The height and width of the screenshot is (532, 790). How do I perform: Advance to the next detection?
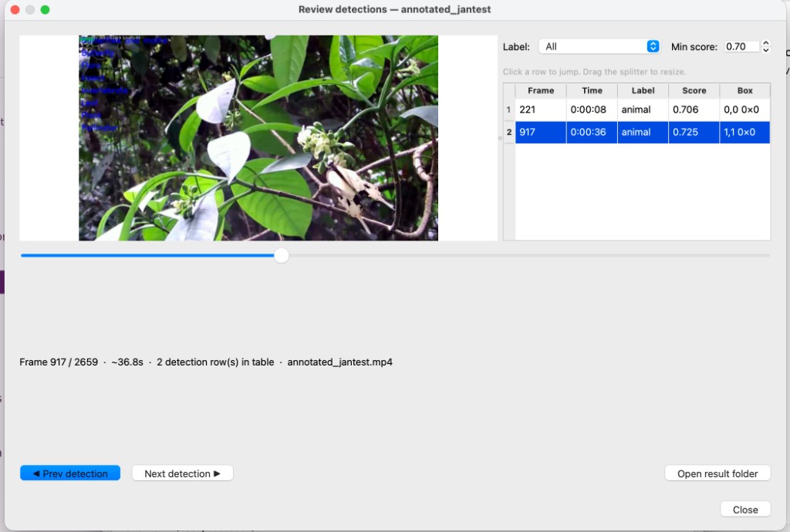tap(182, 473)
